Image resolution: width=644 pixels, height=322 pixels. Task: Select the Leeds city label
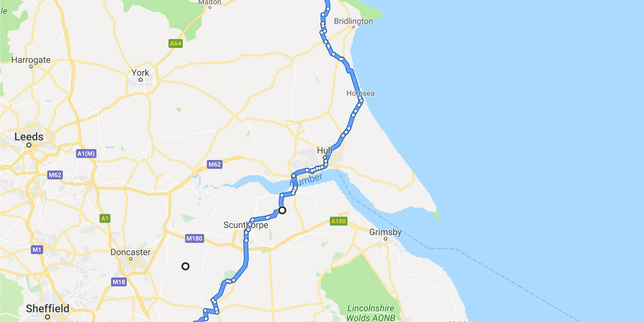click(29, 137)
